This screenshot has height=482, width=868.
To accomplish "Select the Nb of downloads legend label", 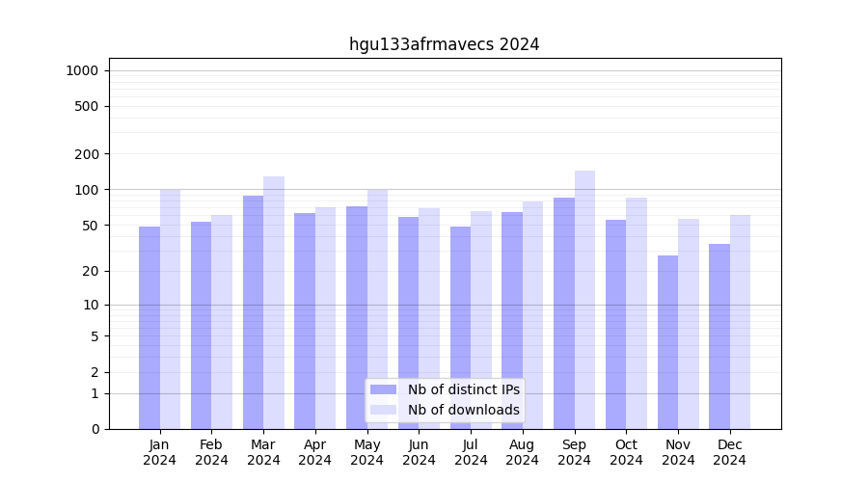I will coord(463,410).
